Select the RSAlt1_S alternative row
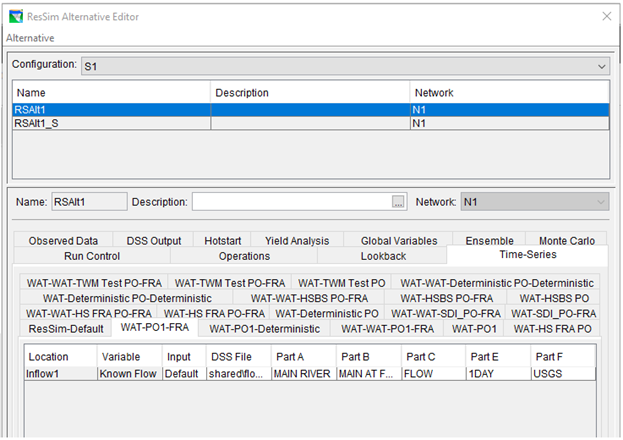623x440 pixels. 110,123
